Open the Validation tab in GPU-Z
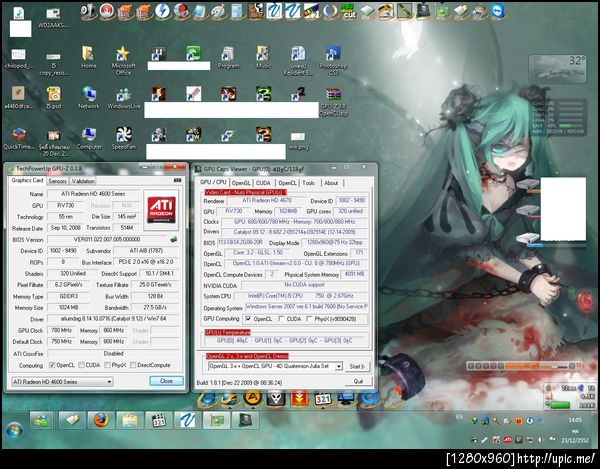Image resolution: width=600 pixels, height=469 pixels. pos(83,181)
